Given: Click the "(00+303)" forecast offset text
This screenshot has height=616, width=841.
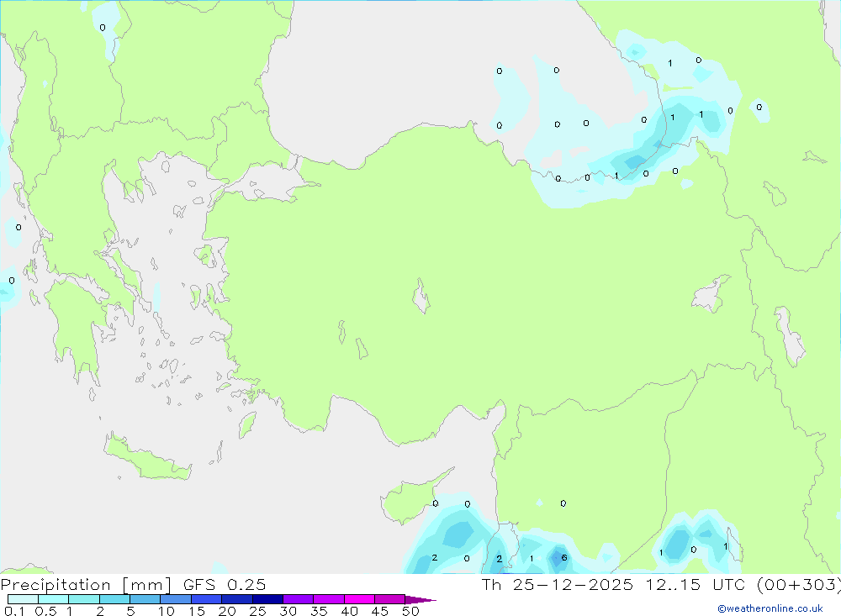Looking at the screenshot, I should 799,585.
